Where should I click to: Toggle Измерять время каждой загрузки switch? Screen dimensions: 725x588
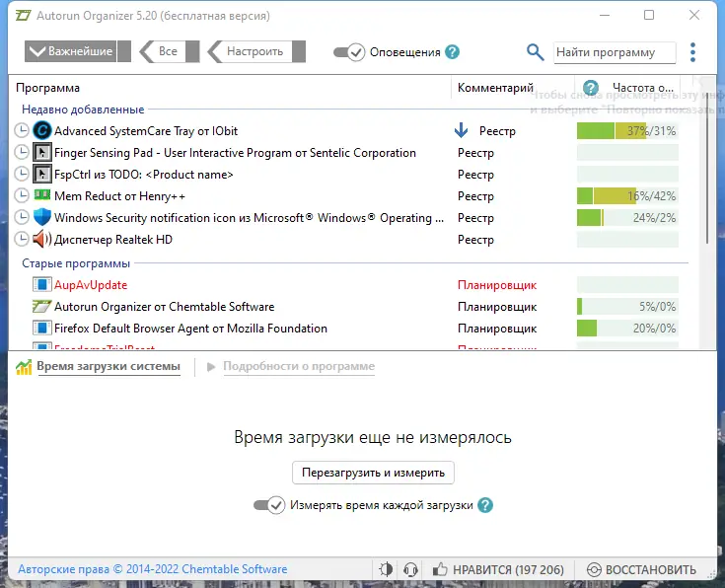click(x=269, y=505)
